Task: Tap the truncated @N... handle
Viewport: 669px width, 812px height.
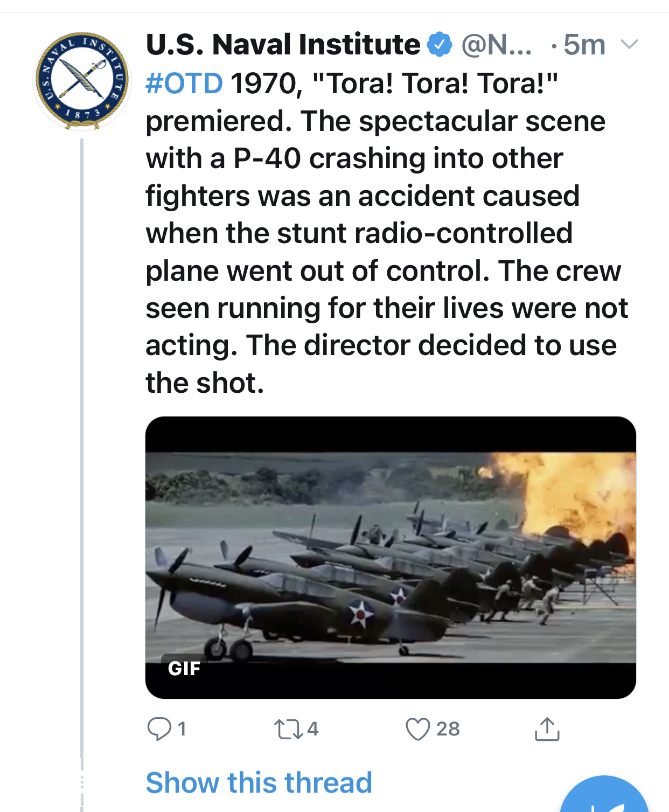Action: click(x=496, y=44)
